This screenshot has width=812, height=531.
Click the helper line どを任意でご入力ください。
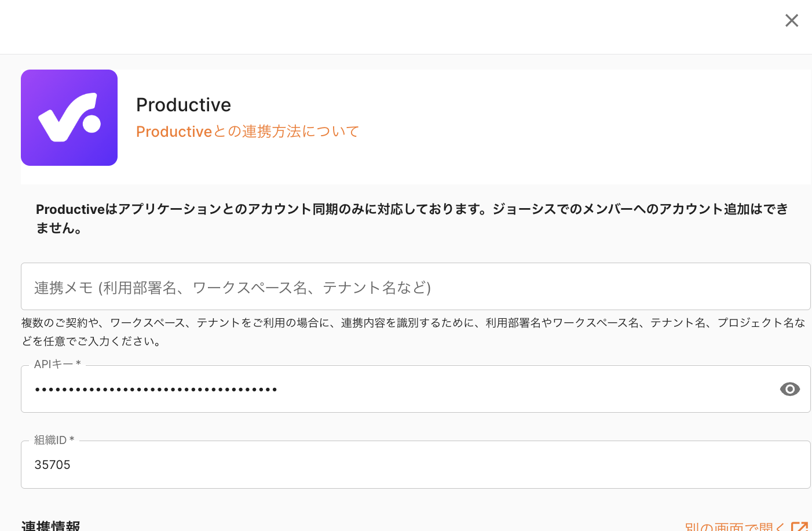(92, 341)
